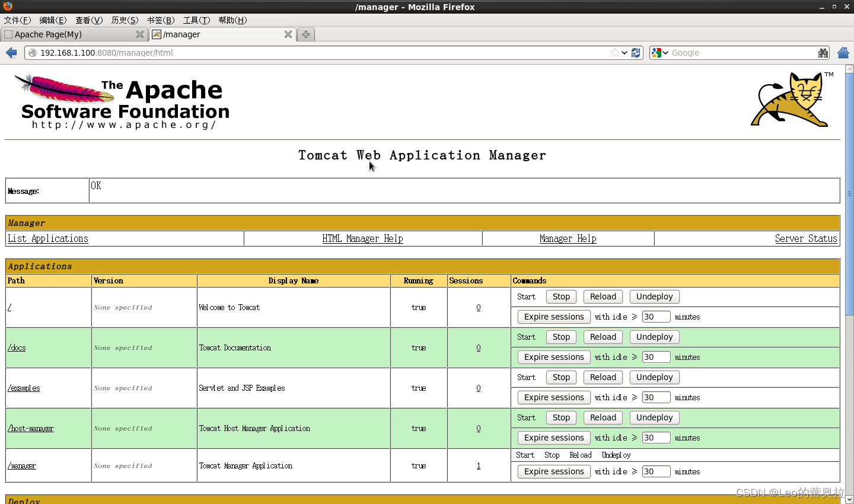The height and width of the screenshot is (504, 854).
Task: Open the / root application path link
Action: 9,307
